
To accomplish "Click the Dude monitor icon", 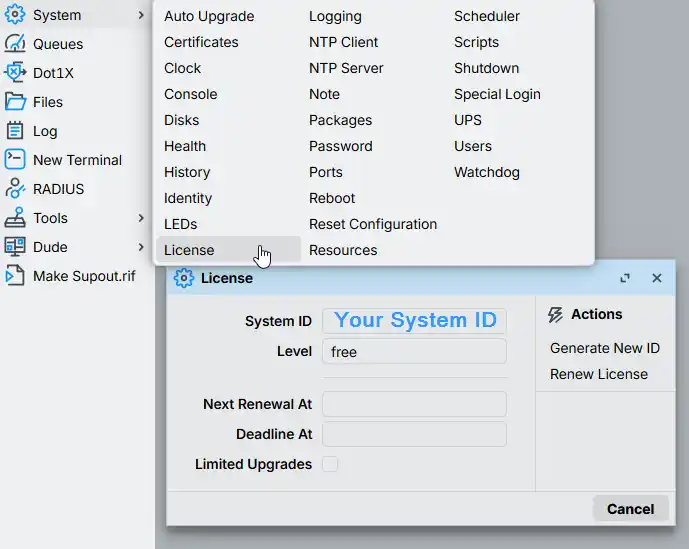I will pos(15,247).
